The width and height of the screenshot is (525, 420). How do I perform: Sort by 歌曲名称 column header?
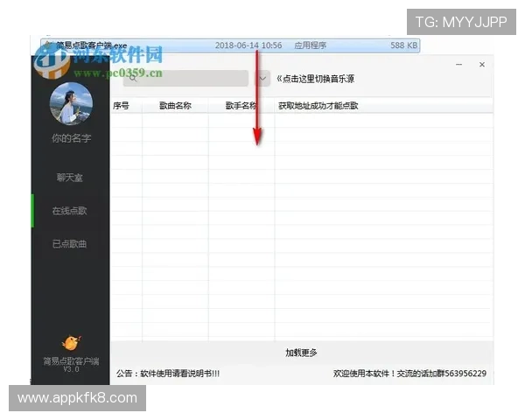pyautogui.click(x=175, y=106)
